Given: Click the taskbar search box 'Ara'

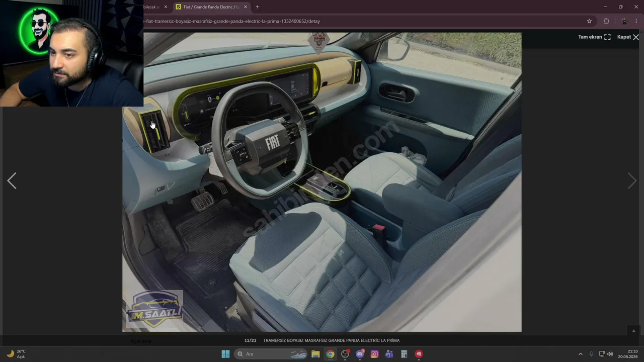Looking at the screenshot, I should click(x=271, y=354).
